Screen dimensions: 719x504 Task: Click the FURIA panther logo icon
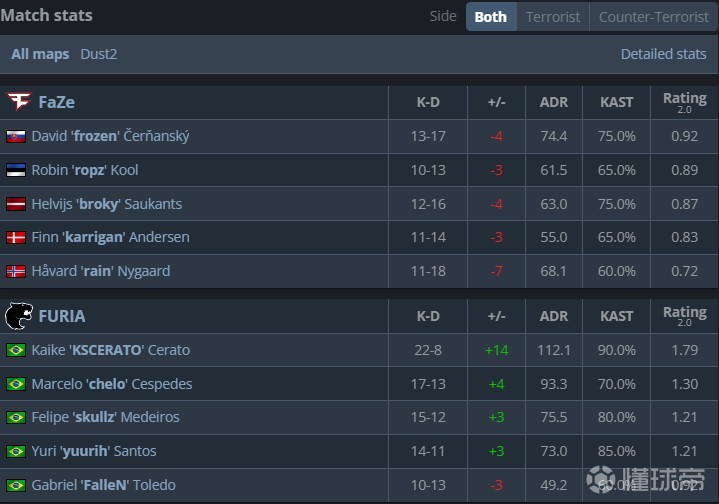[x=18, y=316]
